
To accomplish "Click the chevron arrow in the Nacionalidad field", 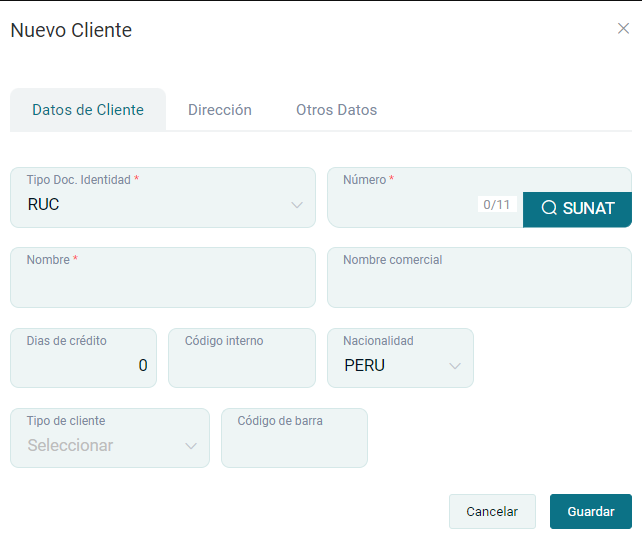I will [455, 366].
